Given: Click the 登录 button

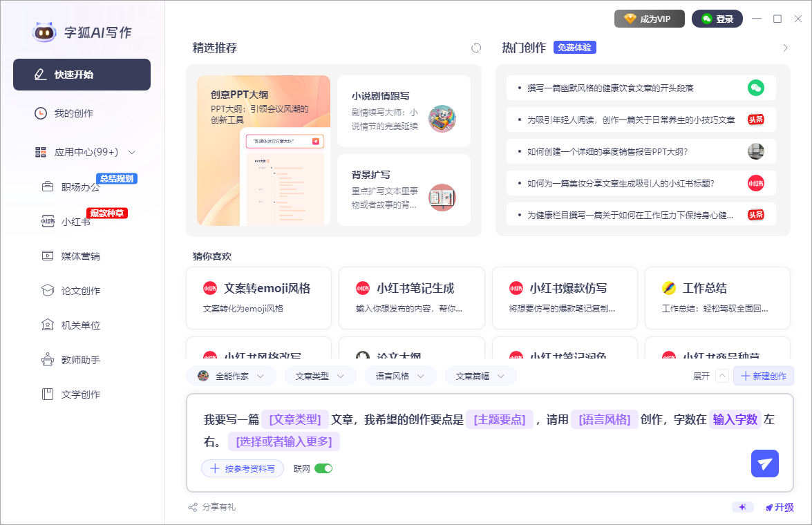Looking at the screenshot, I should [x=717, y=19].
